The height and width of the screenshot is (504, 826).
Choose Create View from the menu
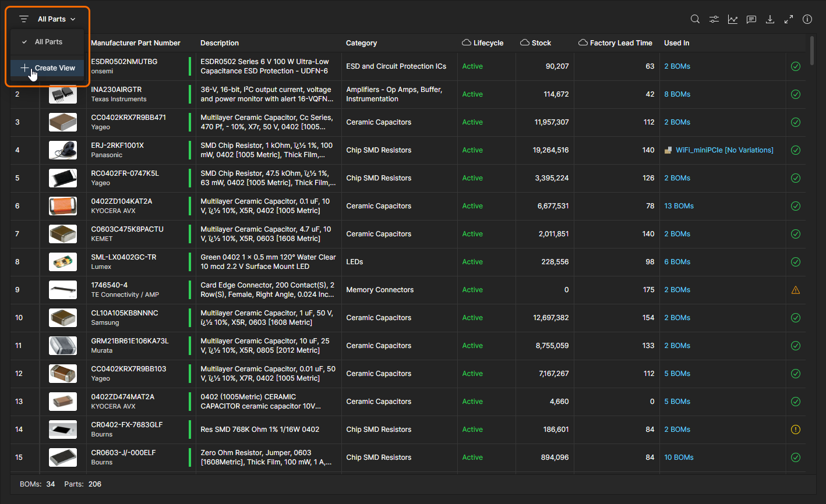point(54,68)
